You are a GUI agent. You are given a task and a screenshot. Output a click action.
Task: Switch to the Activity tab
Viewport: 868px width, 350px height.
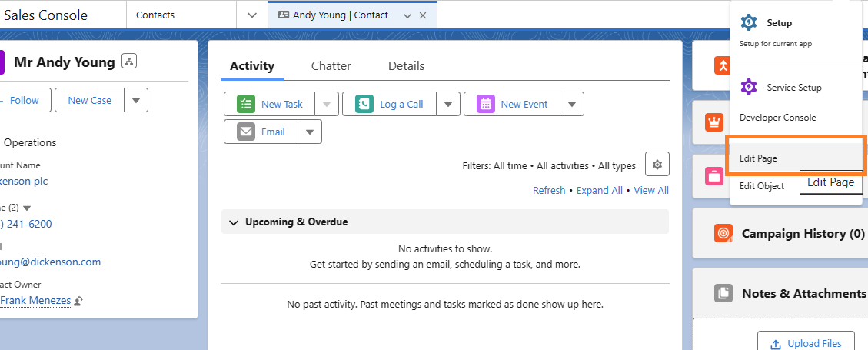(x=252, y=66)
